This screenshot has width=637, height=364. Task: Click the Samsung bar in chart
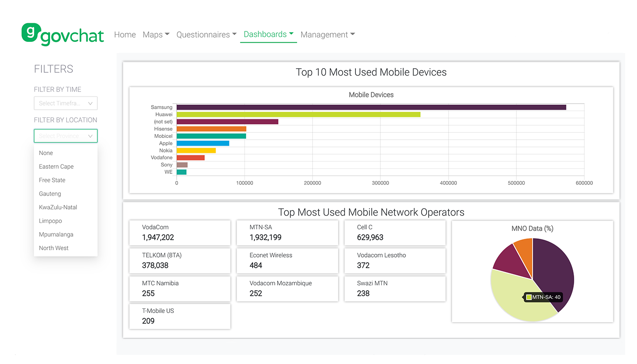click(371, 107)
